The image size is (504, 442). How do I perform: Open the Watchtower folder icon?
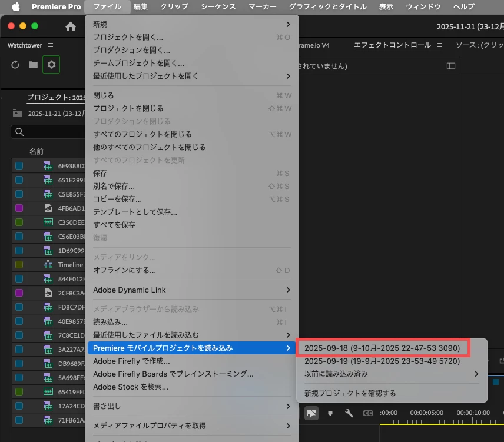(x=34, y=65)
